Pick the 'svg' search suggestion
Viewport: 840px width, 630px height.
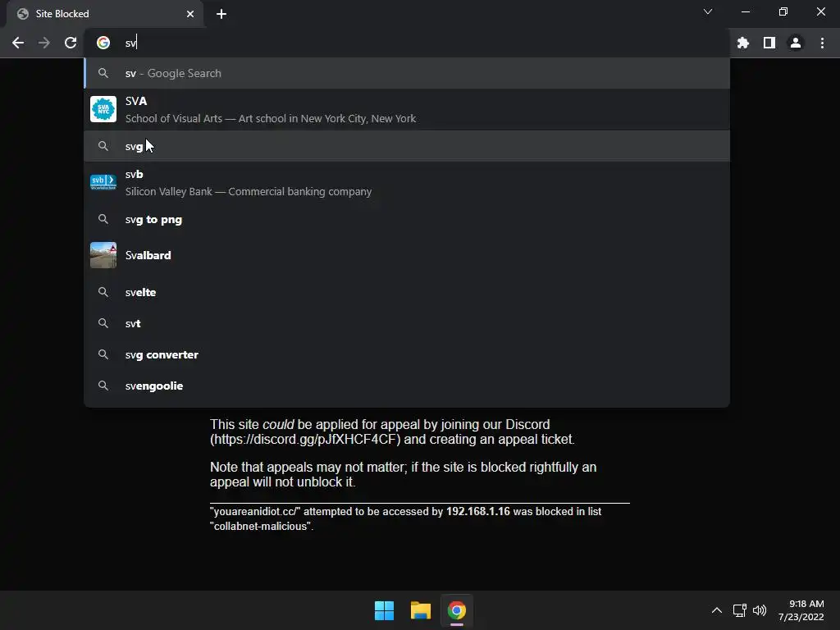[407, 146]
